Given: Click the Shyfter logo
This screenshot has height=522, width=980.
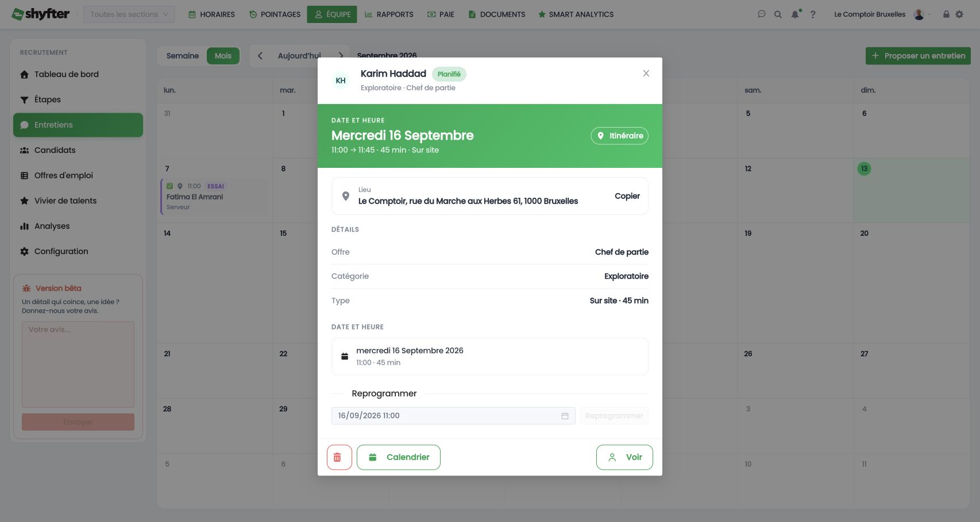Looking at the screenshot, I should [41, 14].
